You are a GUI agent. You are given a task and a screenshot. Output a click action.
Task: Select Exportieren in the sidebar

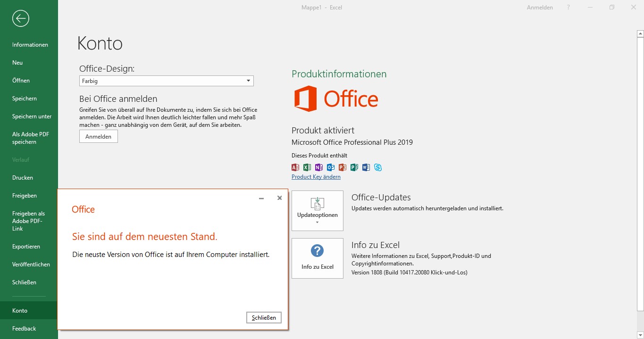click(26, 247)
